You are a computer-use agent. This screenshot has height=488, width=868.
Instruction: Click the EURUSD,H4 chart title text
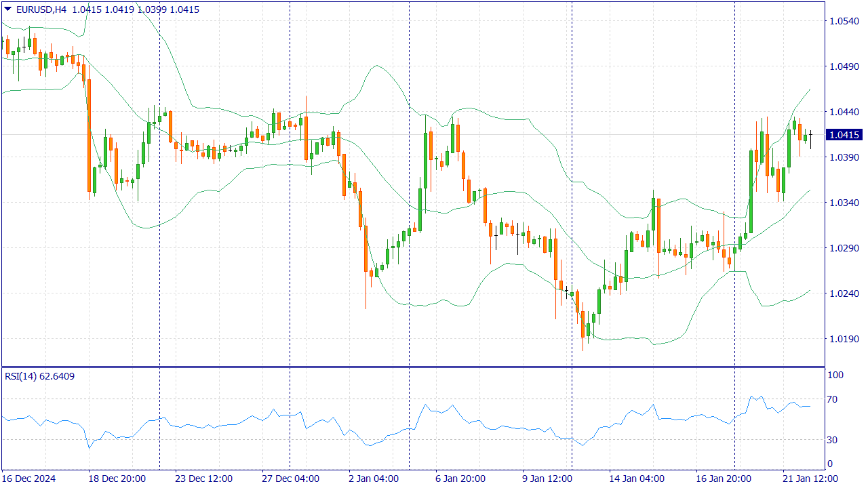pos(40,9)
